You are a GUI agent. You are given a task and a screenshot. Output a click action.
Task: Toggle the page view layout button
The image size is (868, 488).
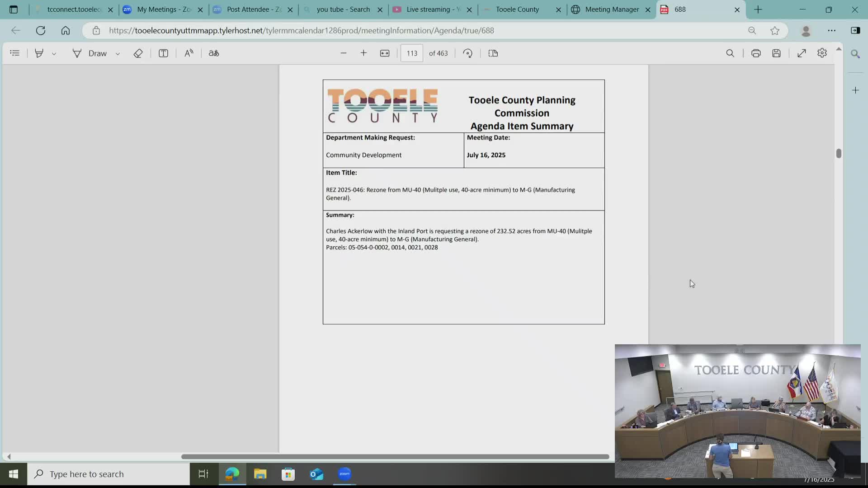click(x=493, y=53)
